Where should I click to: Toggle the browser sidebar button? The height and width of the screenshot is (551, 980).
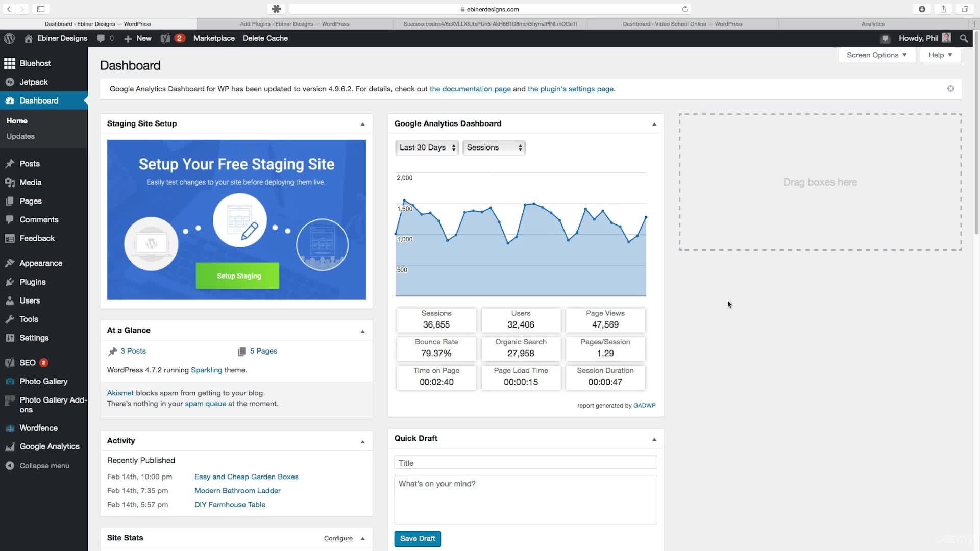point(41,9)
